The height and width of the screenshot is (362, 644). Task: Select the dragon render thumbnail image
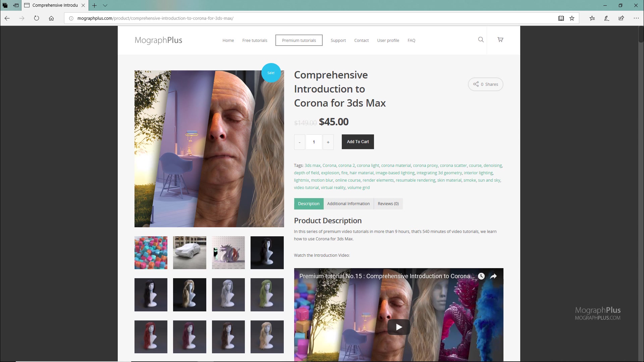pos(228,253)
